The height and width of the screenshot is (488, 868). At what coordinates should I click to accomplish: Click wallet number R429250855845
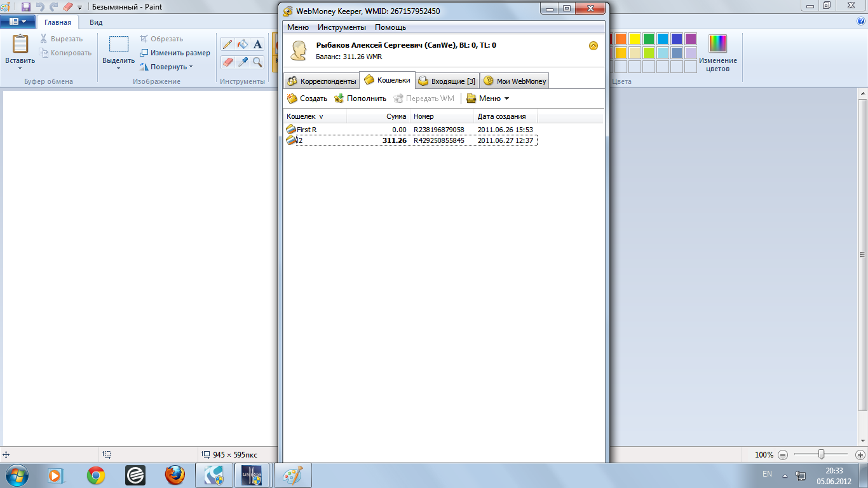coord(439,140)
